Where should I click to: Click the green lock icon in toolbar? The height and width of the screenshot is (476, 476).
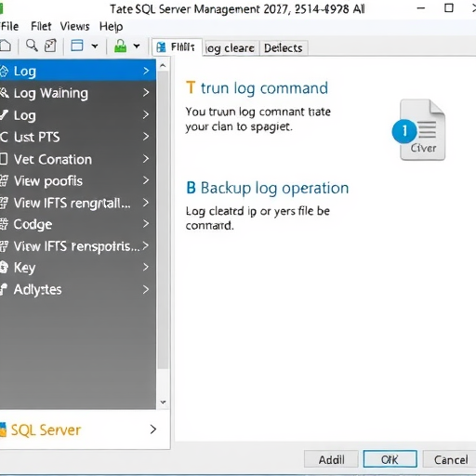[x=120, y=46]
